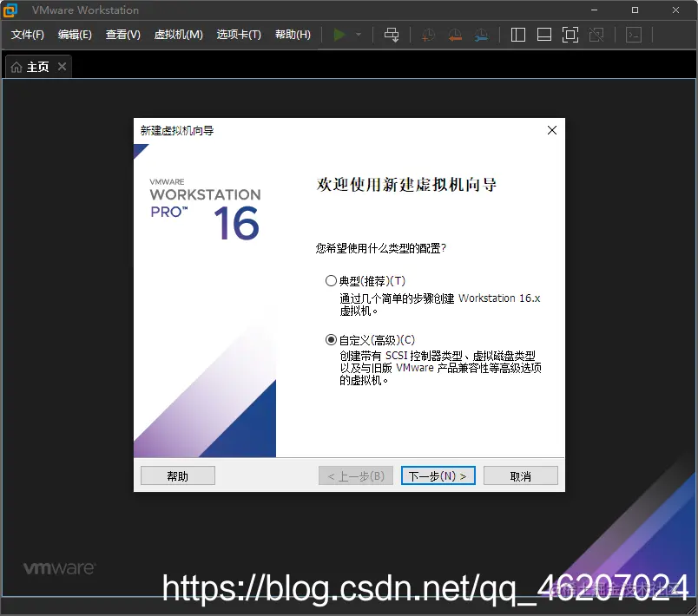Click the Send Ctrl+Alt+Del icon
698x616 pixels.
tap(392, 35)
